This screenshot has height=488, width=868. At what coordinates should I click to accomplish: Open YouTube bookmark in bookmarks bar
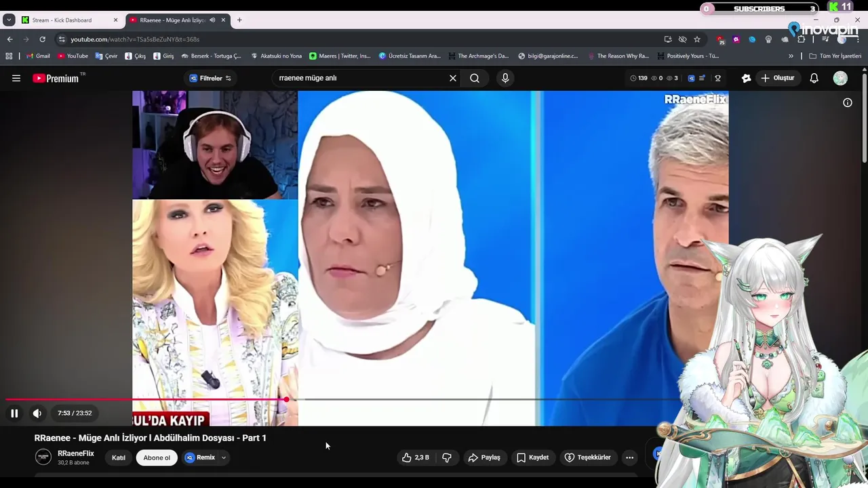[x=73, y=56]
